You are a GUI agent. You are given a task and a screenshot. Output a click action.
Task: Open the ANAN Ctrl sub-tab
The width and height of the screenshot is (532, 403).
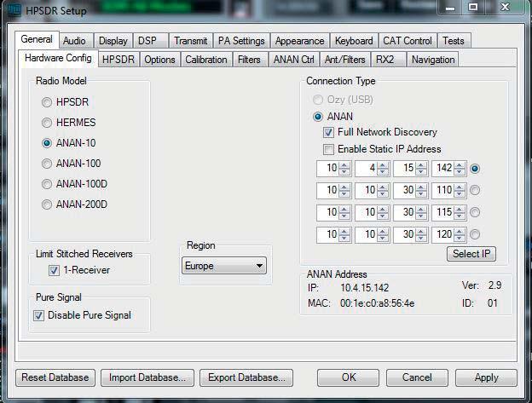(294, 60)
